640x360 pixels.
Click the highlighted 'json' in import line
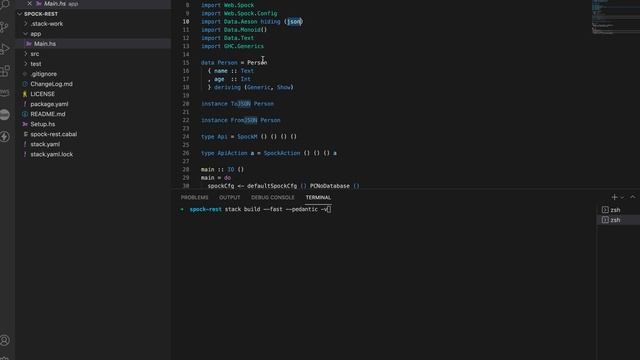pos(294,22)
